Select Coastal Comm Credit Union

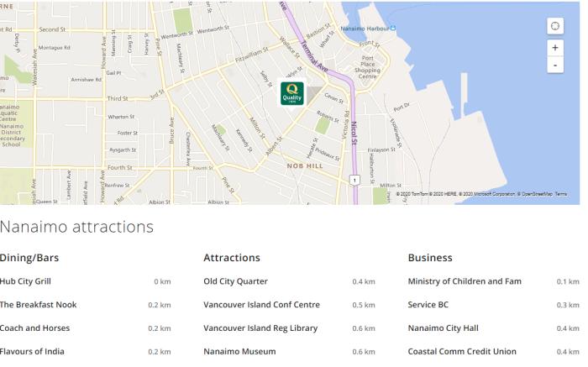coord(462,352)
